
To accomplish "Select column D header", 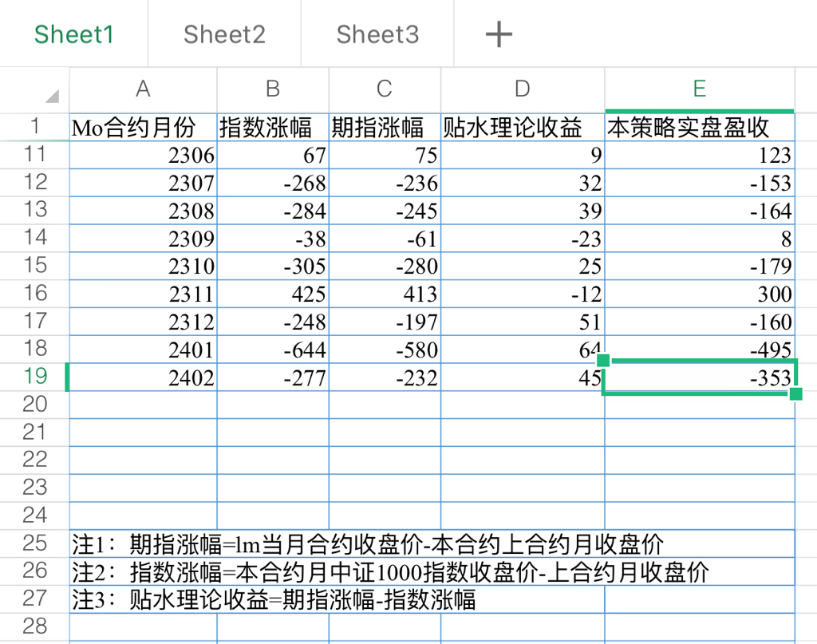I will 523,89.
